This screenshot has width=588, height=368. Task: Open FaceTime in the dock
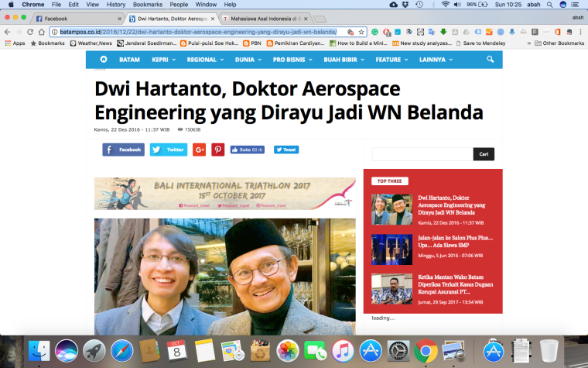coord(315,351)
